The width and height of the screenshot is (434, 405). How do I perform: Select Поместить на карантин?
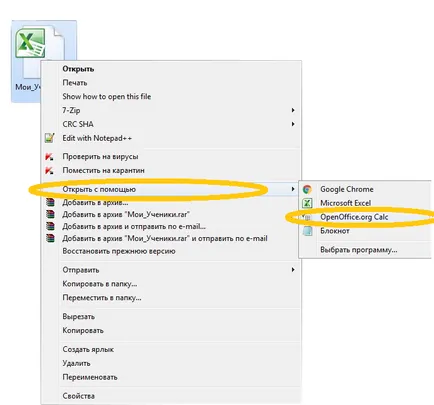(103, 170)
